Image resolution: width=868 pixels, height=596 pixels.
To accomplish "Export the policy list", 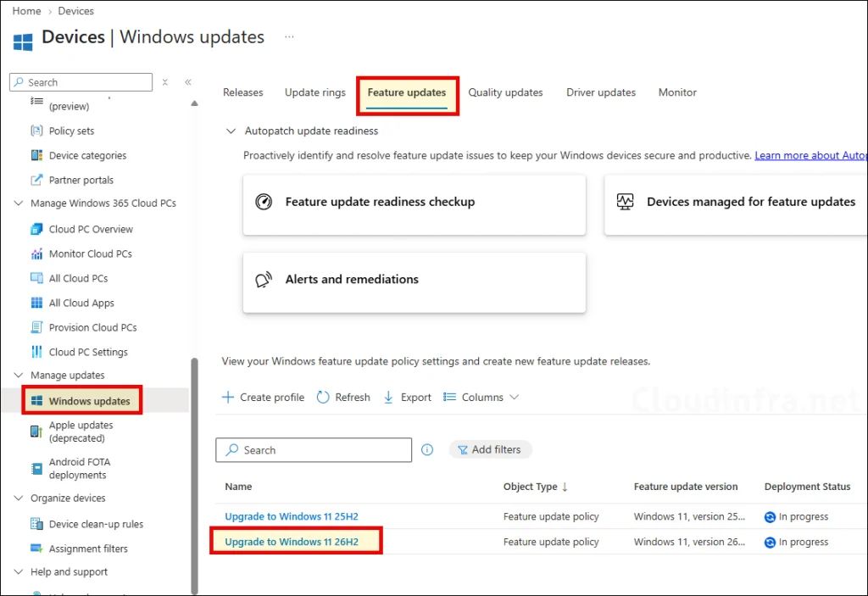I will click(x=407, y=397).
